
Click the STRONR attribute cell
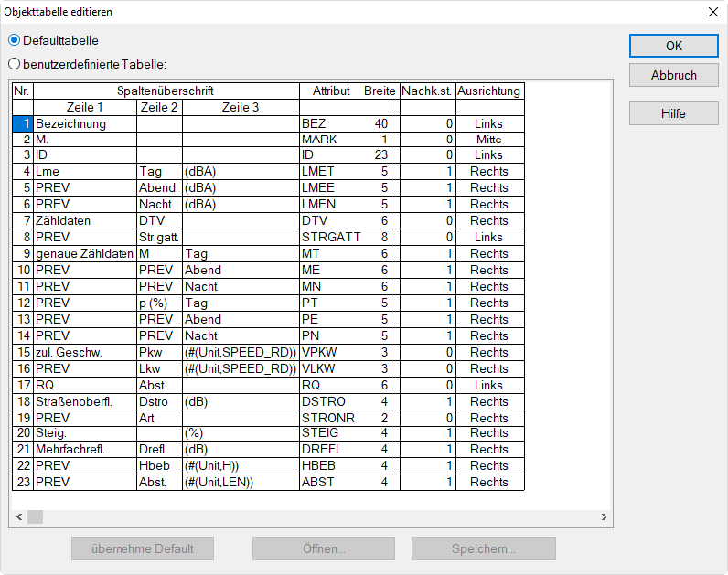pyautogui.click(x=345, y=418)
